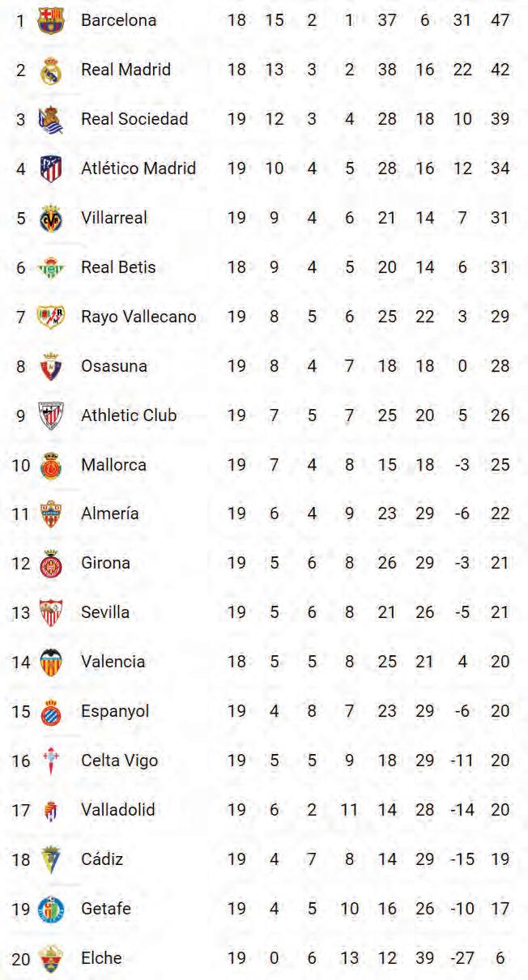
Task: Open the Girona team name link
Action: pyautogui.click(x=105, y=563)
